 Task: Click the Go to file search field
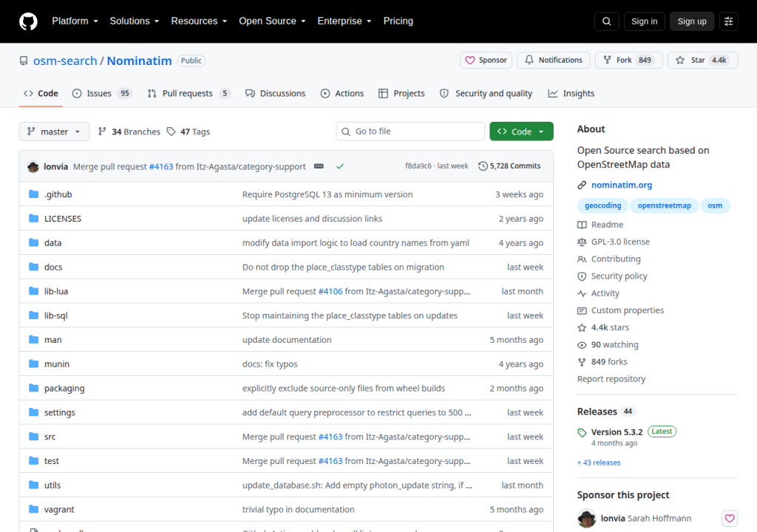[x=410, y=132]
